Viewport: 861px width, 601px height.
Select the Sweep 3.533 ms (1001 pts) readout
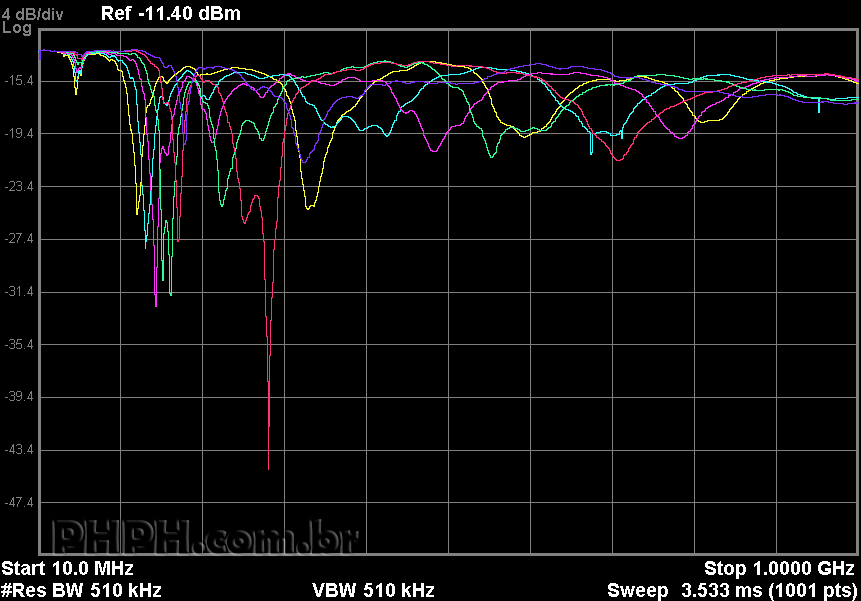(732, 589)
